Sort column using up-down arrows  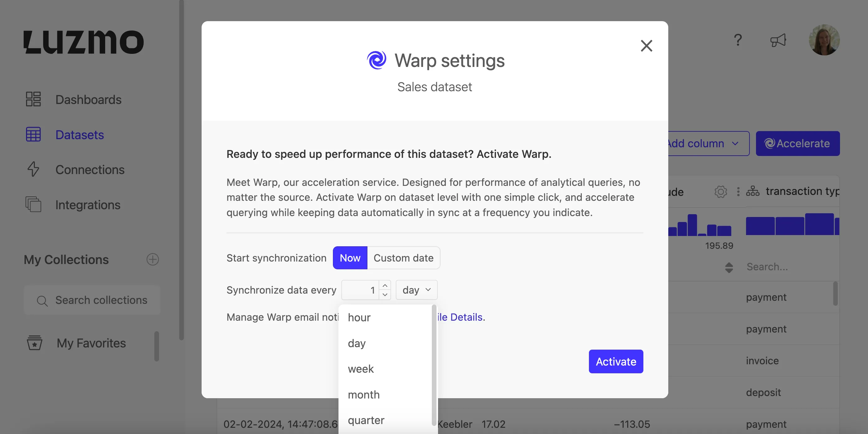click(729, 267)
